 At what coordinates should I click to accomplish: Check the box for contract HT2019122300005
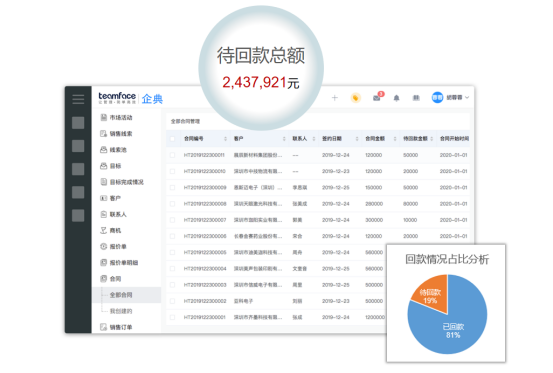[x=172, y=252]
